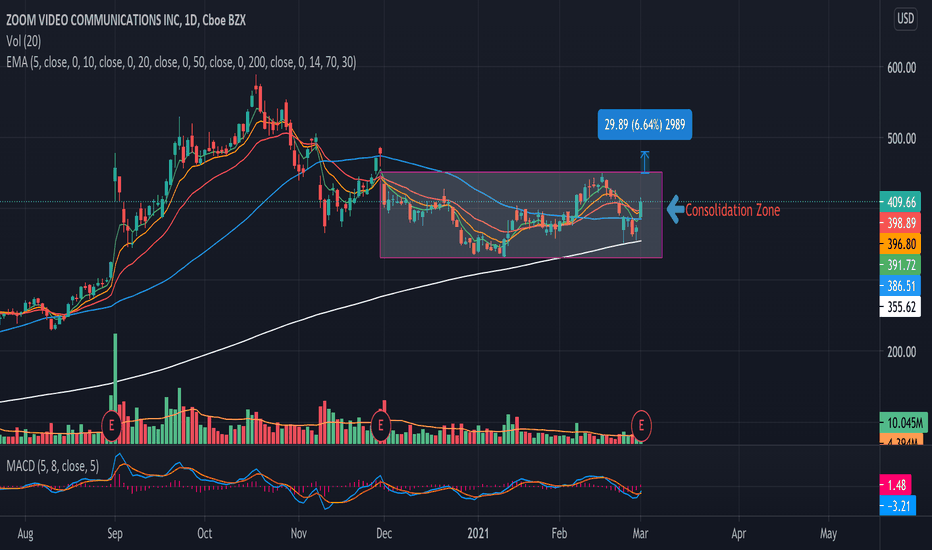Click the Nov label on time axis
This screenshot has width=932, height=550.
coord(298,533)
